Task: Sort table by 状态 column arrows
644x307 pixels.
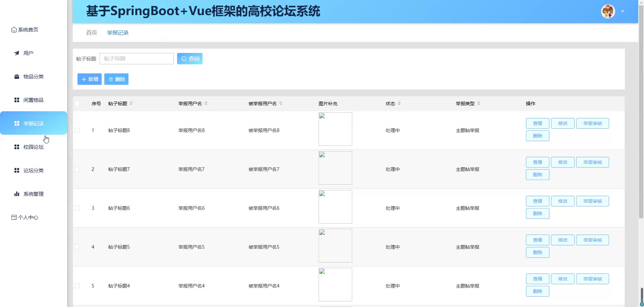Action: tap(399, 104)
